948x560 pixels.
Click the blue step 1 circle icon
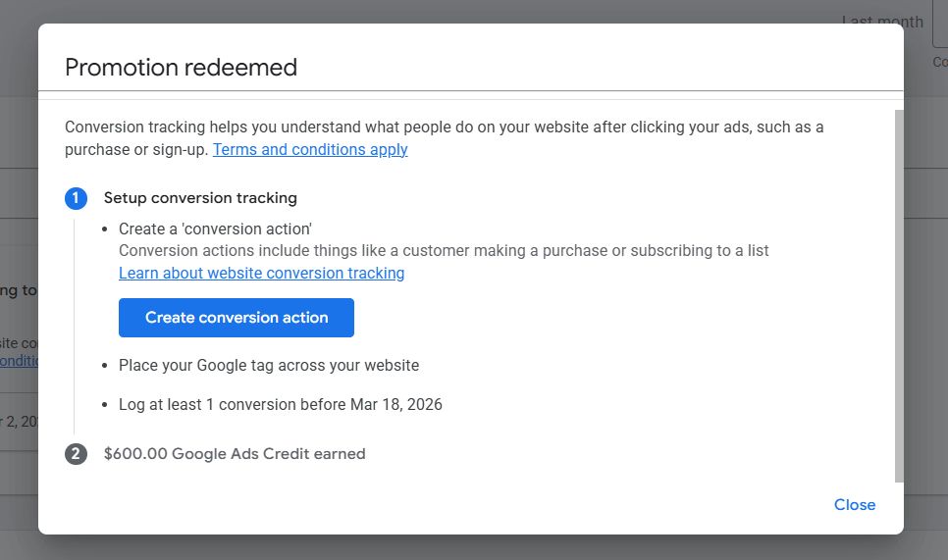(x=76, y=198)
